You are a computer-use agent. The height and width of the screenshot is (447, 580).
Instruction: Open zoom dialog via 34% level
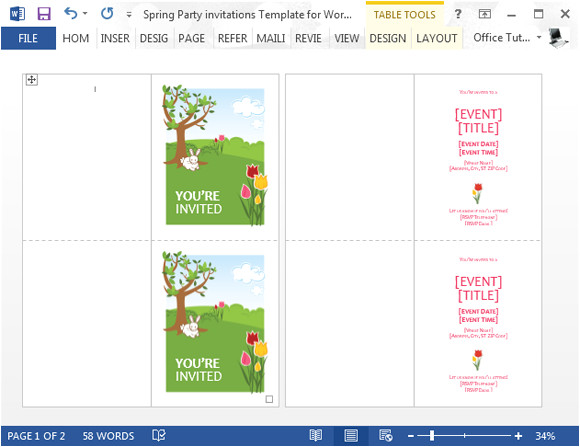545,436
